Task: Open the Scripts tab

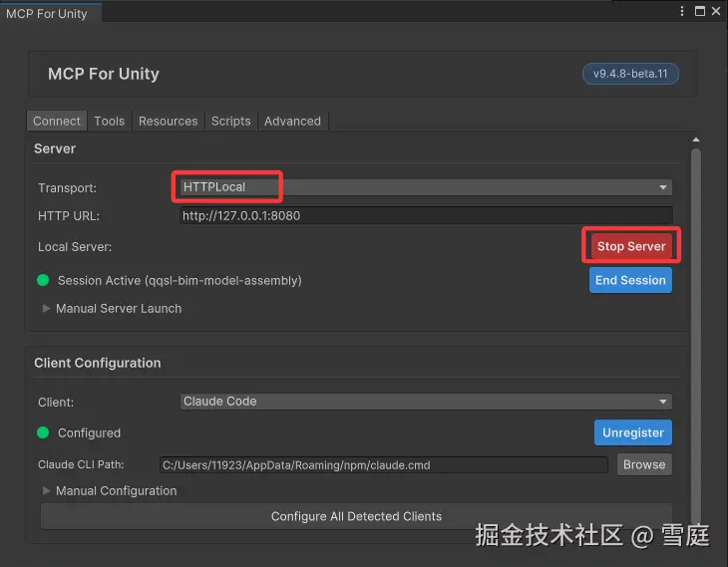Action: point(230,122)
